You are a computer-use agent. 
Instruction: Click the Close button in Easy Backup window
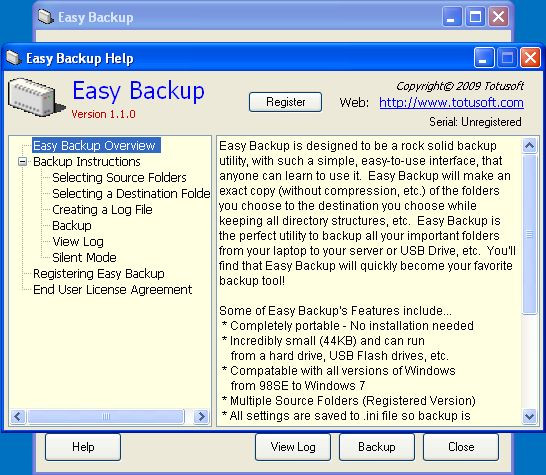click(461, 447)
